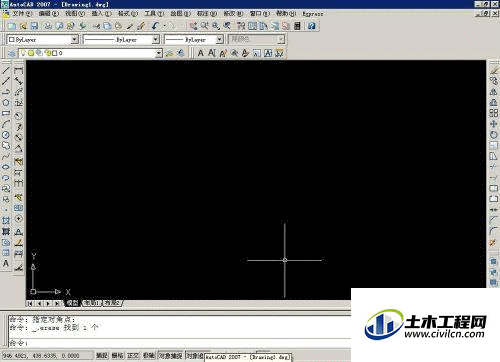This screenshot has width=500, height=362.
Task: Choose the Array tool in modify toolbar
Action: click(x=494, y=113)
